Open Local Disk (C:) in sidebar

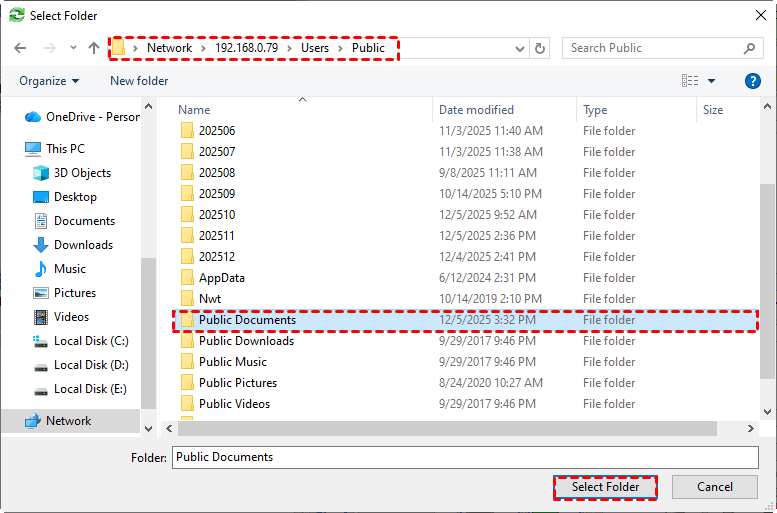pyautogui.click(x=90, y=341)
